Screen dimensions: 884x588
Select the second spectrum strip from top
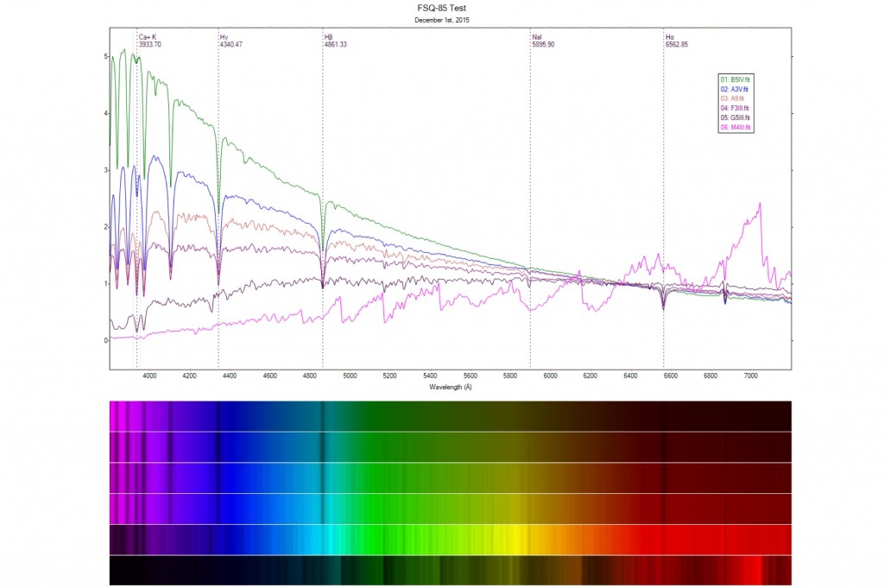click(x=450, y=447)
